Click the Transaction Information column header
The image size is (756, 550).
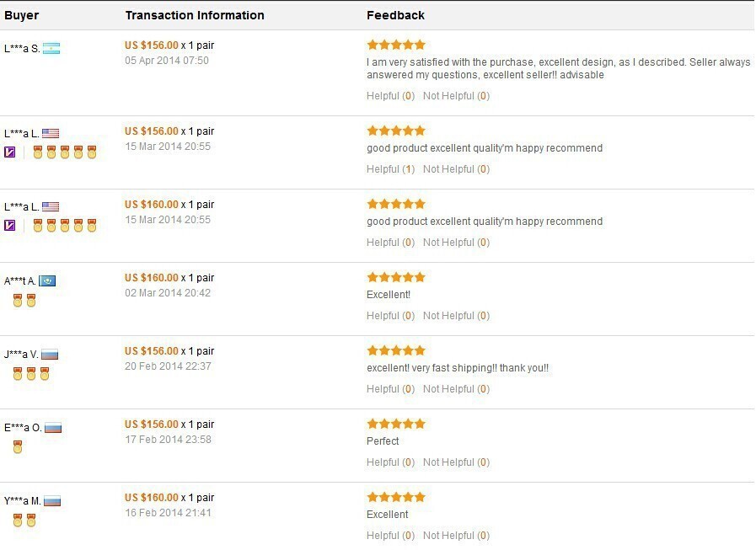(x=195, y=15)
